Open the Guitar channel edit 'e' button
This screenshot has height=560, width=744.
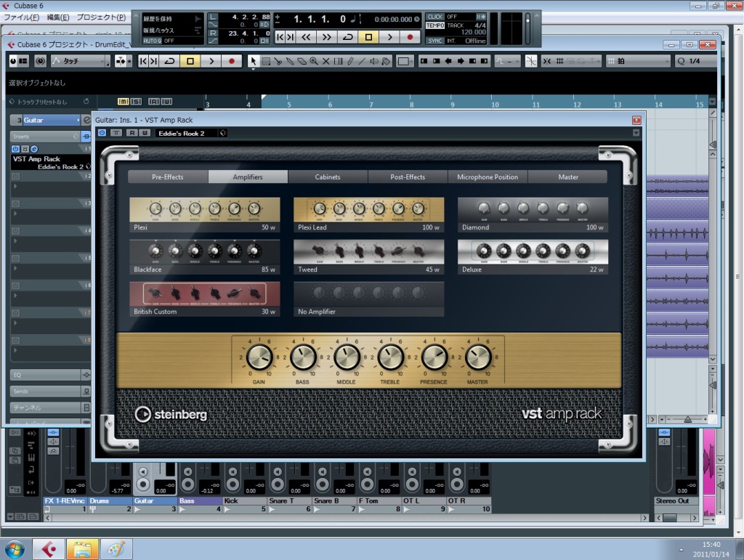click(x=86, y=120)
